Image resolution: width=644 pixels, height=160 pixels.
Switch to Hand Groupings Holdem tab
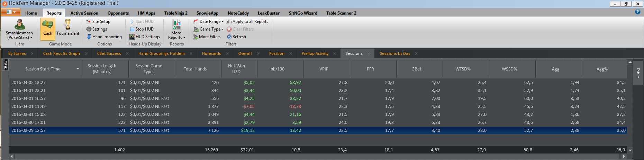coord(161,53)
